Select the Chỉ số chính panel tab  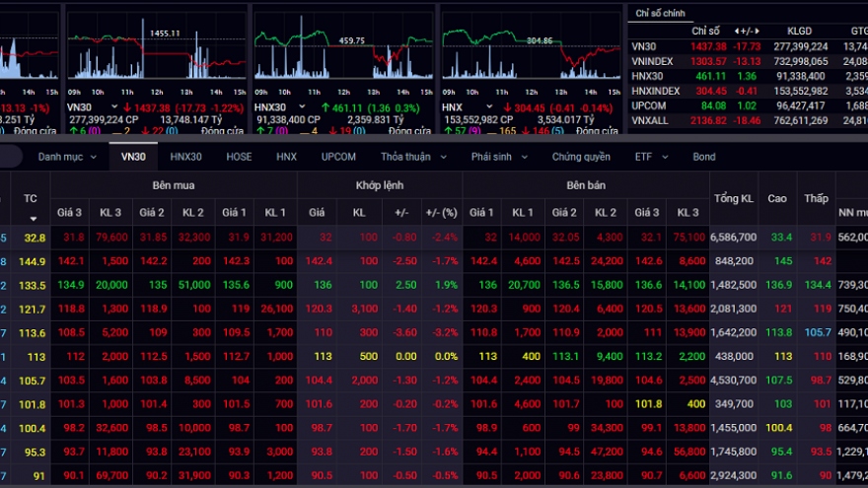(661, 13)
